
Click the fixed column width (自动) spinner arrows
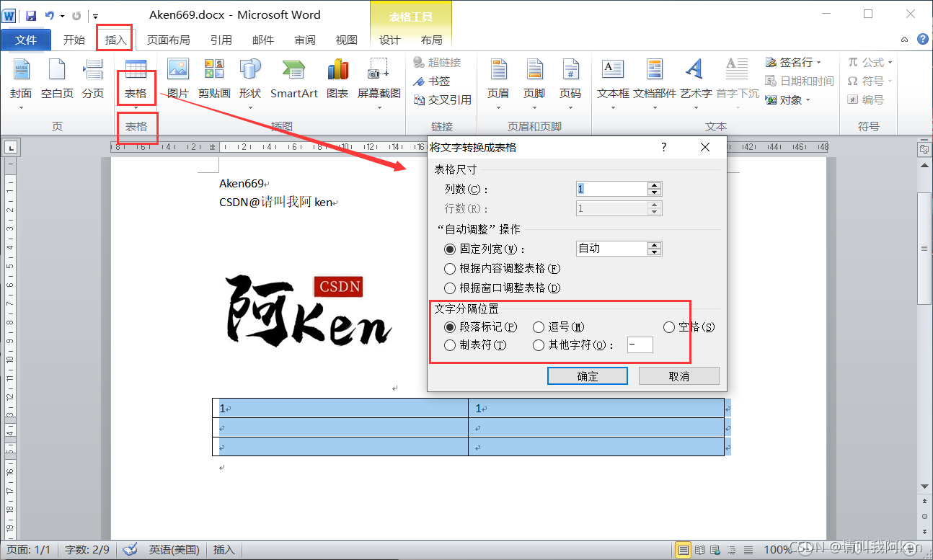tap(655, 248)
